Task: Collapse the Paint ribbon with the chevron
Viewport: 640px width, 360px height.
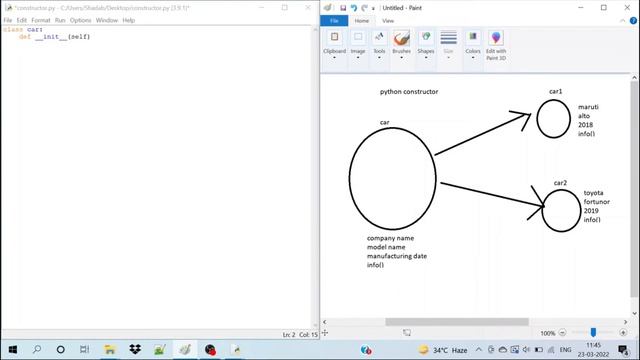Action: [x=622, y=21]
